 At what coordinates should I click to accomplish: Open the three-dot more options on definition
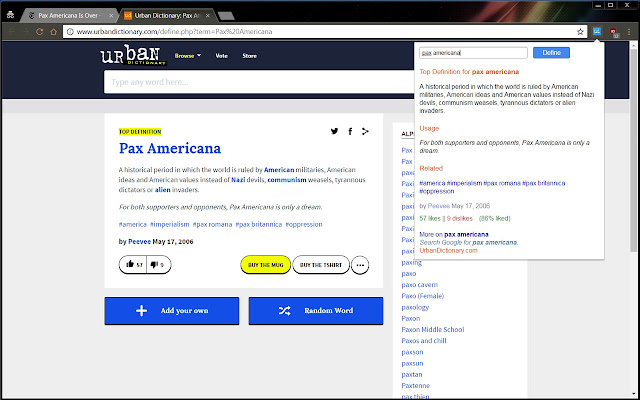coord(360,265)
